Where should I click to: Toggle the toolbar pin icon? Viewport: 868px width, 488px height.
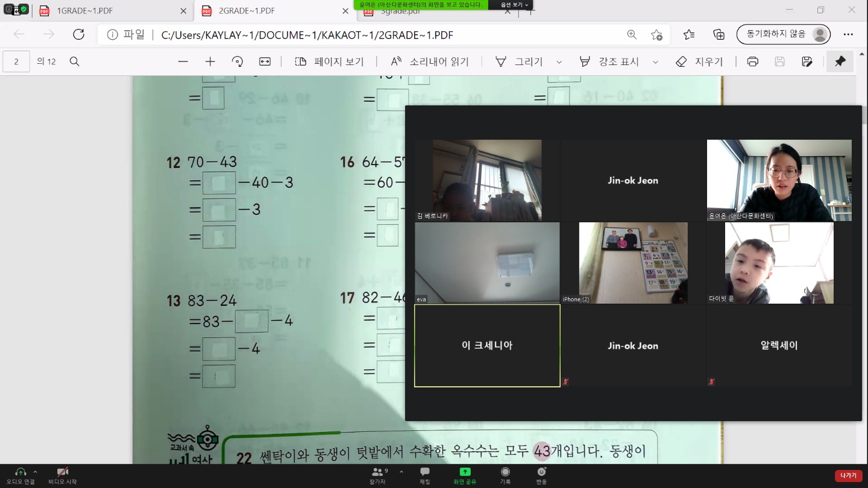tap(840, 61)
